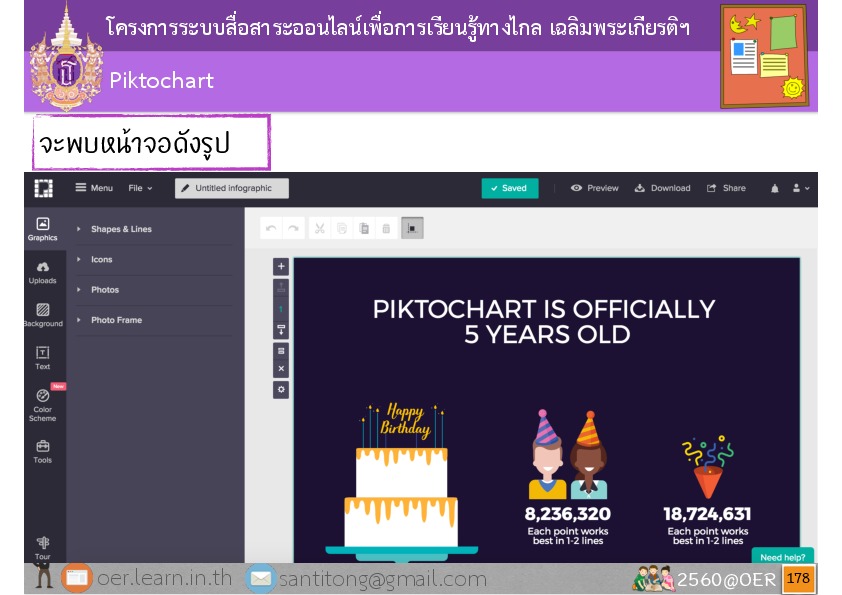Open the Menu hamburger button
This screenshot has width=842, height=595.
coord(94,188)
